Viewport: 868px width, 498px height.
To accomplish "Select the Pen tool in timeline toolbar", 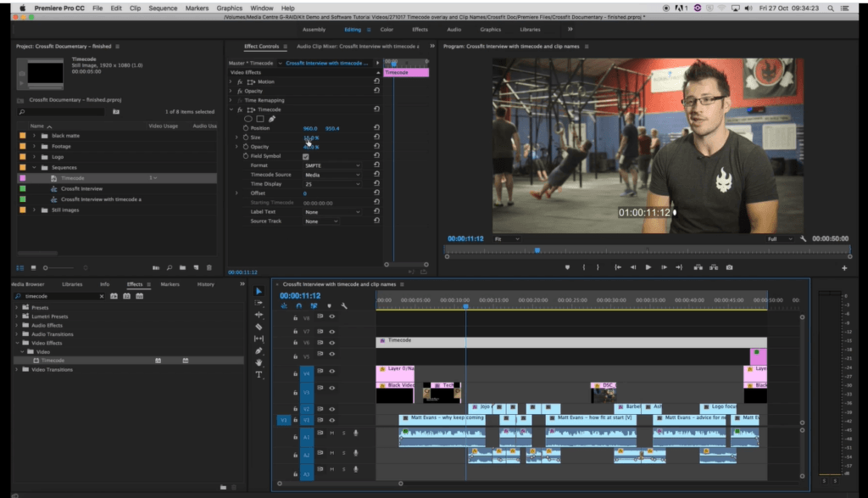I will 259,350.
